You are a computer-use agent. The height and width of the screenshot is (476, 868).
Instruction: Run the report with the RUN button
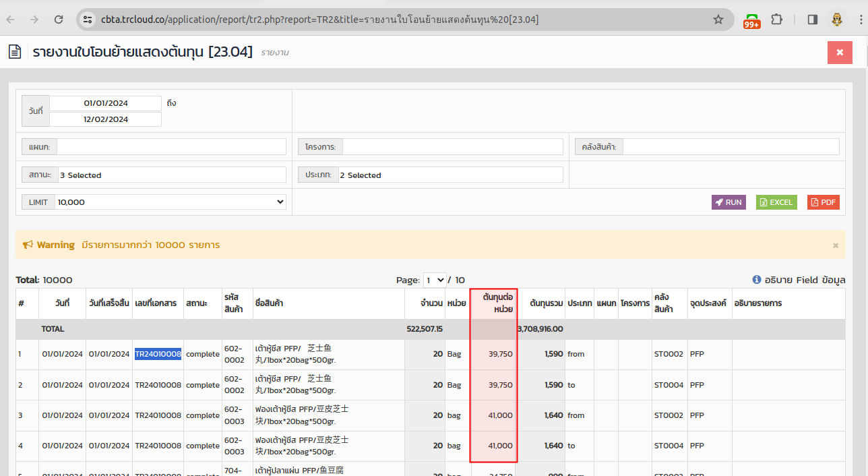(x=728, y=202)
